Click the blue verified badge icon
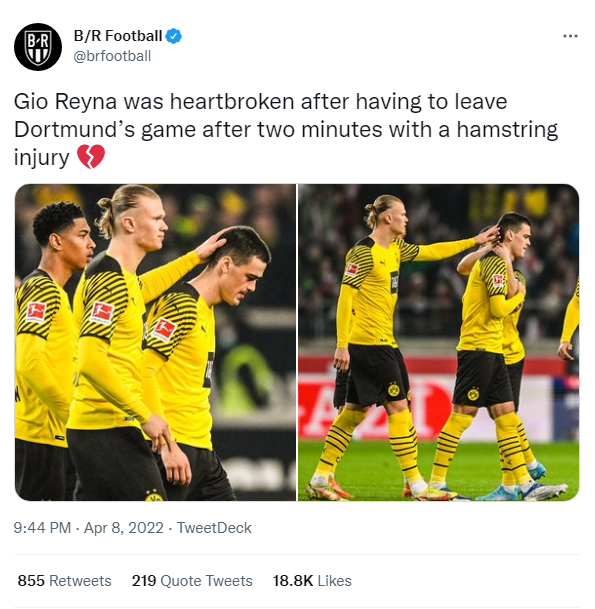Screen dimensions: 595x609 (174, 36)
